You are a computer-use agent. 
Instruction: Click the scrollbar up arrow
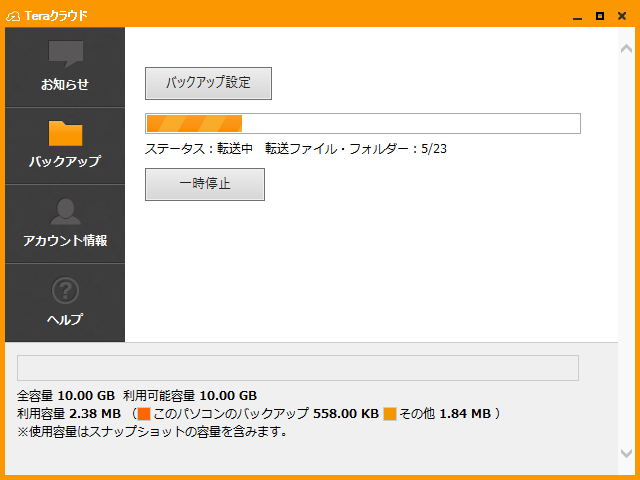tap(626, 47)
